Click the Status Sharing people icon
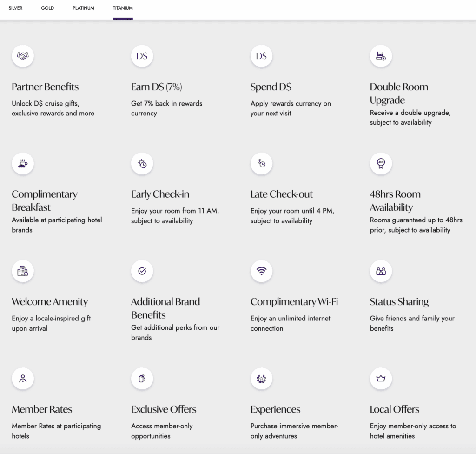This screenshot has width=476, height=454. 381,271
